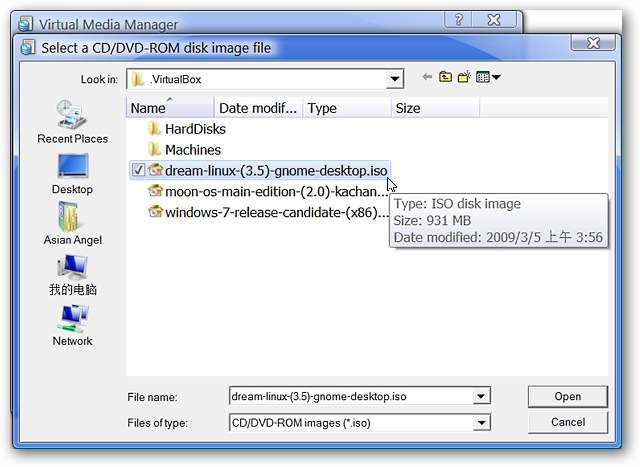
Task: Open Desktop location in sidebar
Action: [x=72, y=174]
